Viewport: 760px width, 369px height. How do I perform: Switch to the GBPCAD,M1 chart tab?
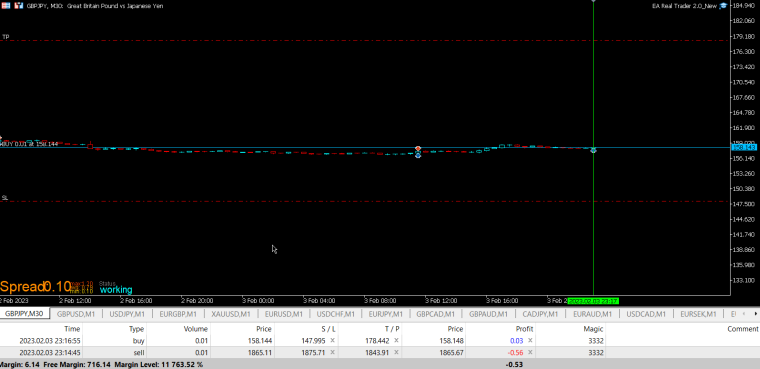coord(436,314)
